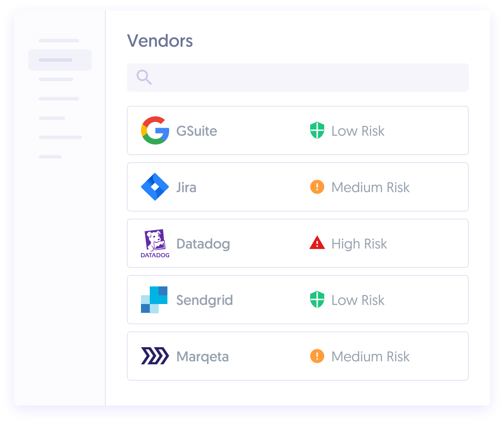This screenshot has width=504, height=423.
Task: Select the highlighted sidebar menu item
Action: click(x=60, y=60)
